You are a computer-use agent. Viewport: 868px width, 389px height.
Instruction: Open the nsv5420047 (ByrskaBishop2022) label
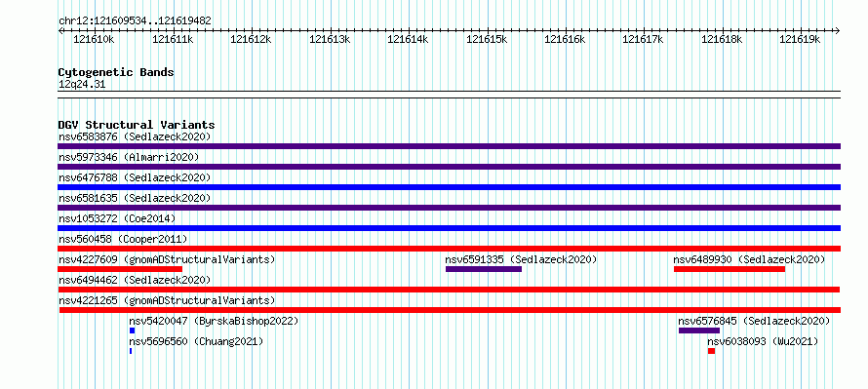[214, 321]
